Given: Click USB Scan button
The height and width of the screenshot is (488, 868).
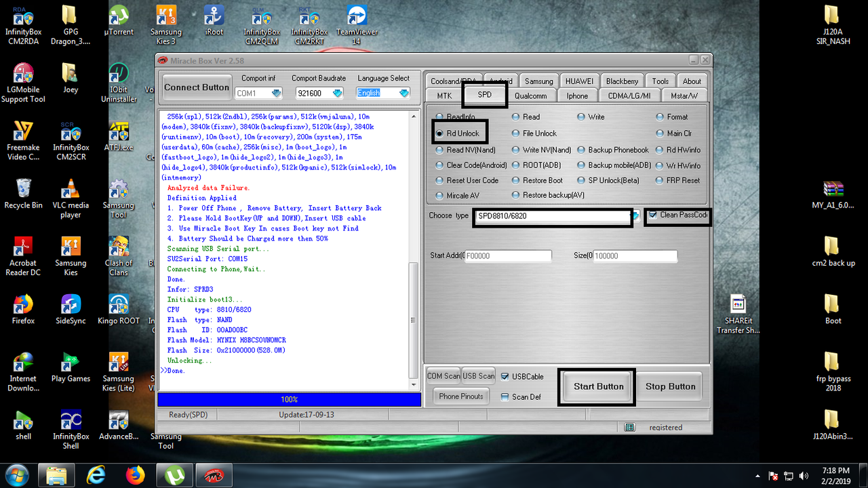Looking at the screenshot, I should [x=479, y=376].
